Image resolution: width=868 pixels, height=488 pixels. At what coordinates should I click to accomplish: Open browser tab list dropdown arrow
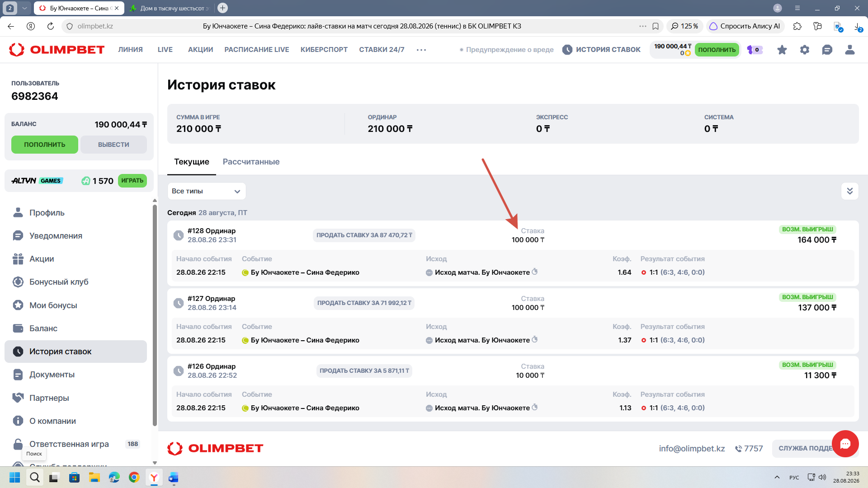(x=25, y=8)
